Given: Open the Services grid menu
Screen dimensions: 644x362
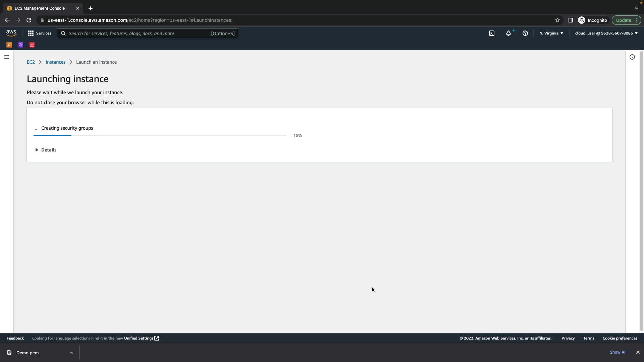Looking at the screenshot, I should [40, 33].
